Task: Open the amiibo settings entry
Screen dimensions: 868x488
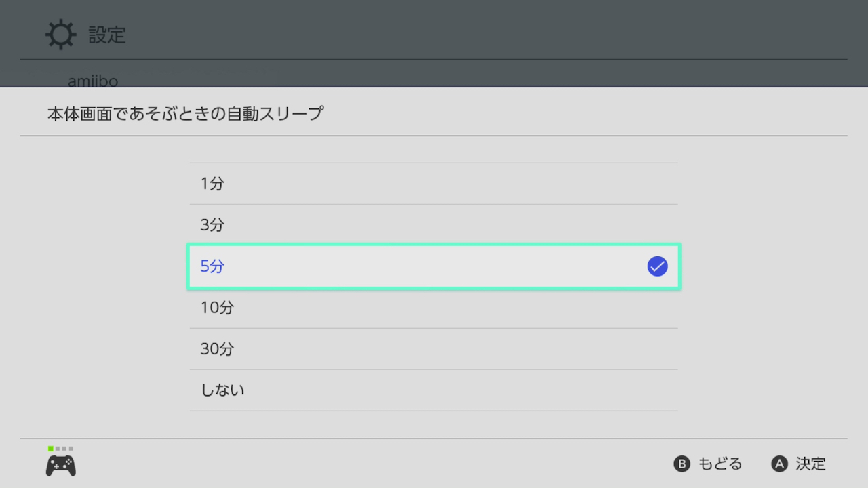Action: 93,81
